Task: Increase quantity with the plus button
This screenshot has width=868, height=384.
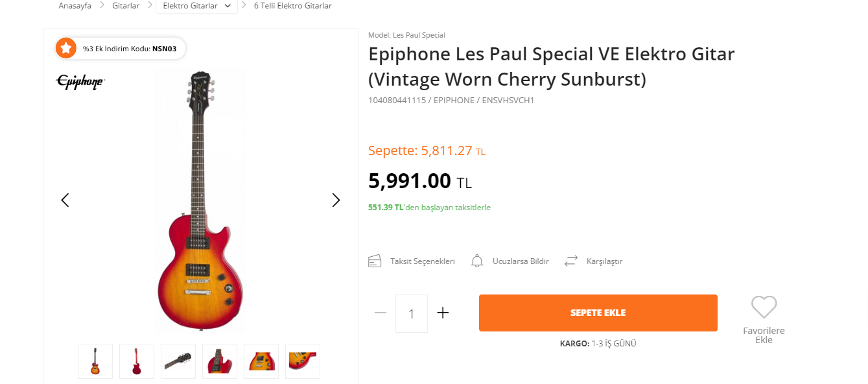Action: tap(443, 313)
